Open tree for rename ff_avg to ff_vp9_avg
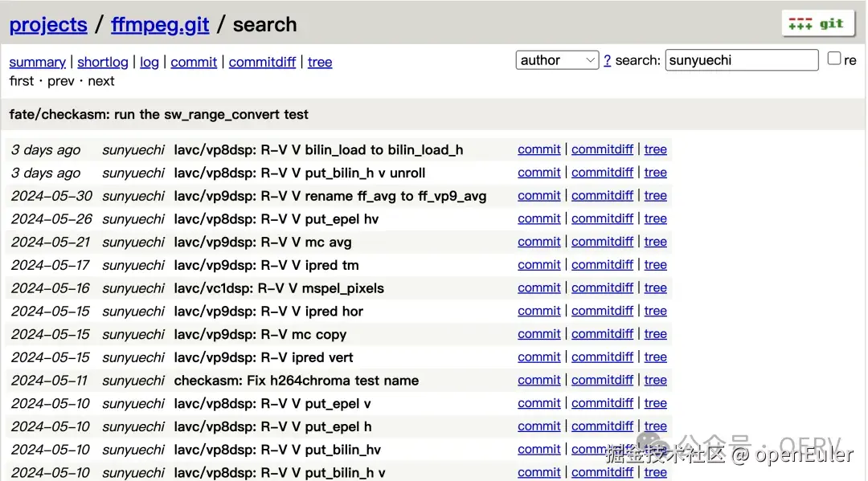 coord(655,196)
